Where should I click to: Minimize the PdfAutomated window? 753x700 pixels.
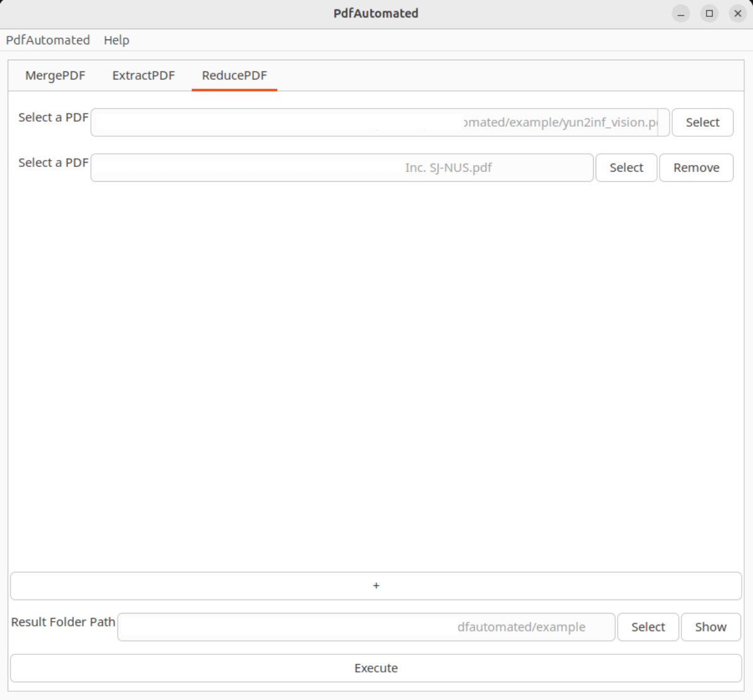coord(681,13)
